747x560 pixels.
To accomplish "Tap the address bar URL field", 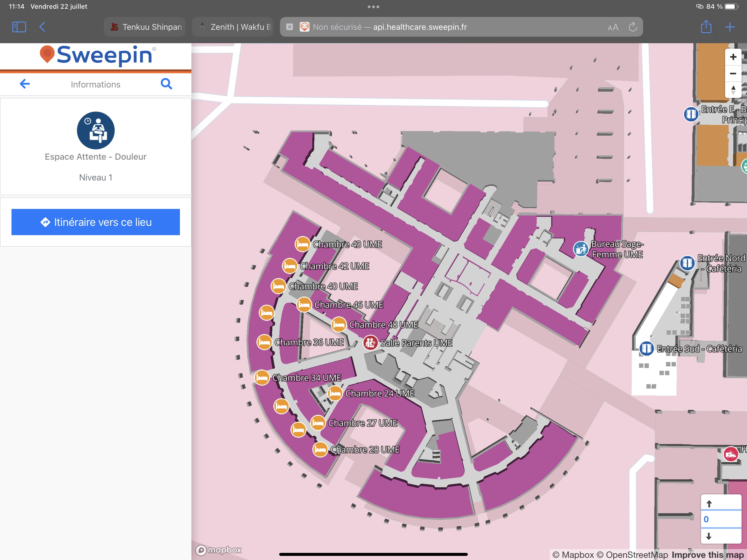I will 419,27.
